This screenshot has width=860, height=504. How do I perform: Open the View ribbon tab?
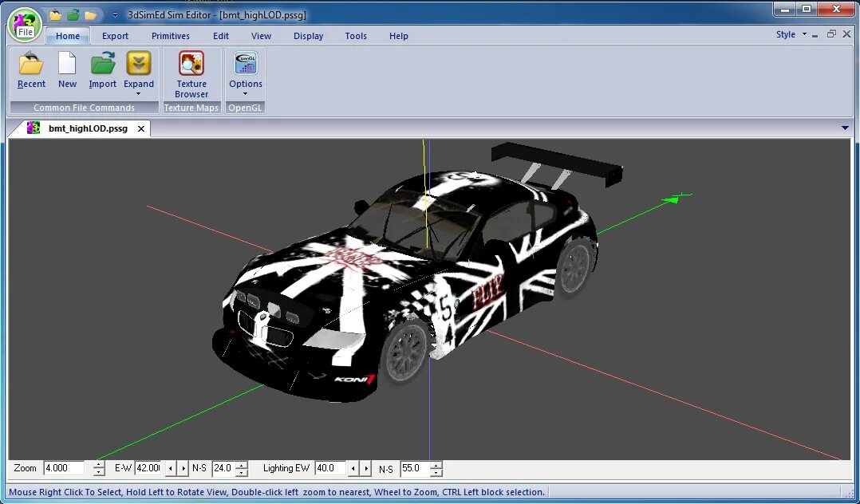click(x=261, y=36)
